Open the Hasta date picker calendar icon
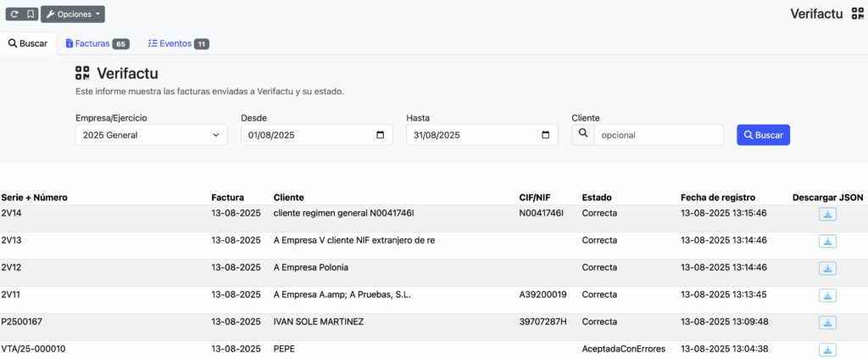 [545, 135]
